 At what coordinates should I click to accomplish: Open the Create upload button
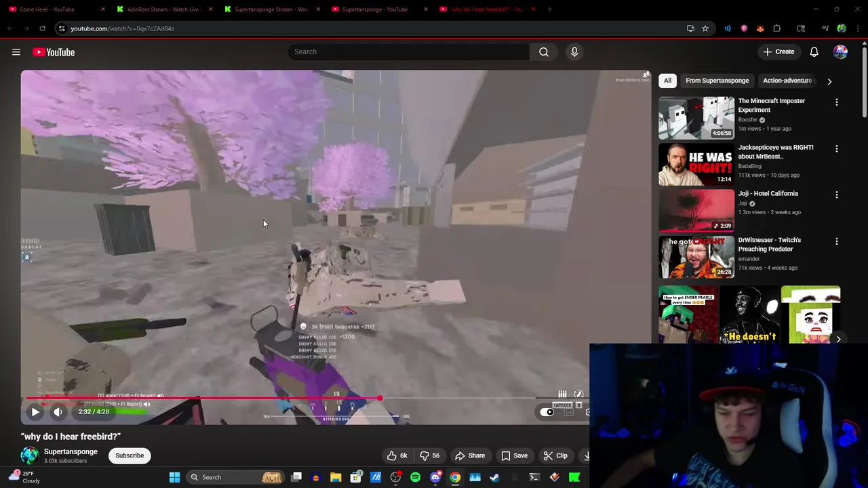[x=778, y=52]
